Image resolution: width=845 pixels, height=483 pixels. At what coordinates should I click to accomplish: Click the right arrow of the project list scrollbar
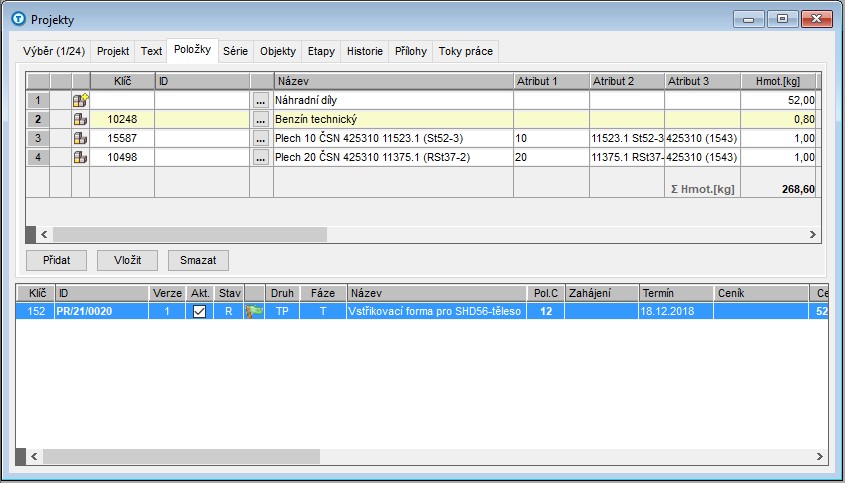[820, 457]
